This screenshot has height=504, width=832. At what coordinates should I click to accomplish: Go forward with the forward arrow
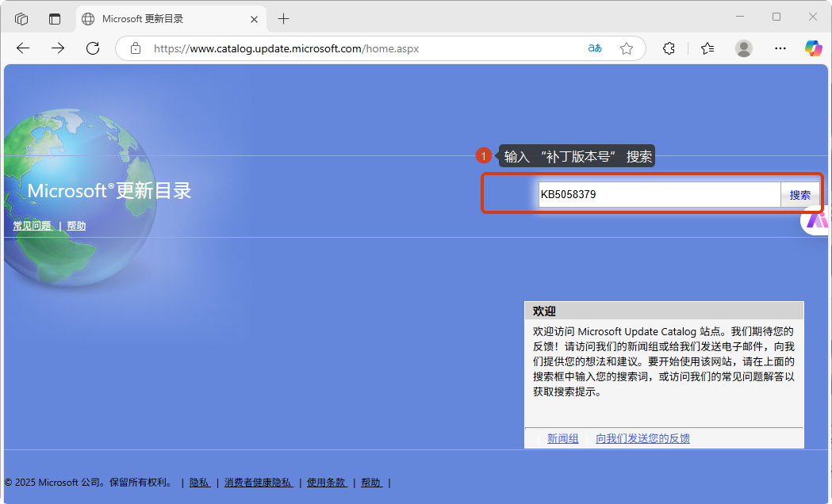click(58, 48)
